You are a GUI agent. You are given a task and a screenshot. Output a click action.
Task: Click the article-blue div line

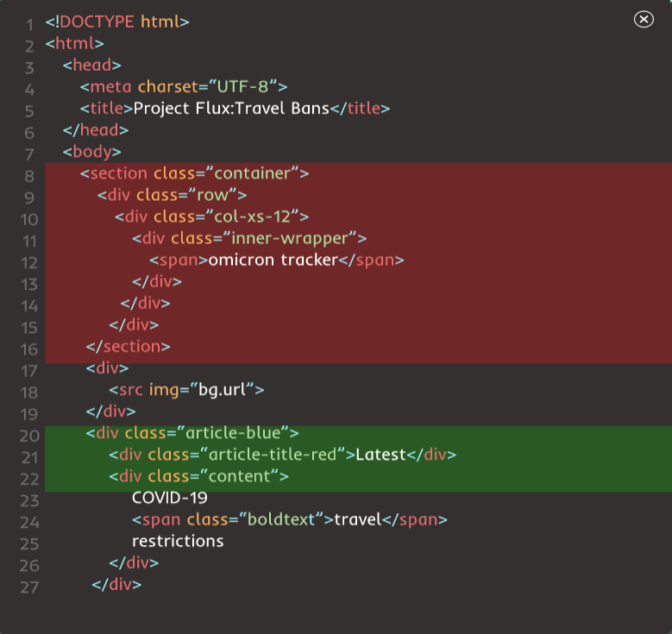(192, 433)
